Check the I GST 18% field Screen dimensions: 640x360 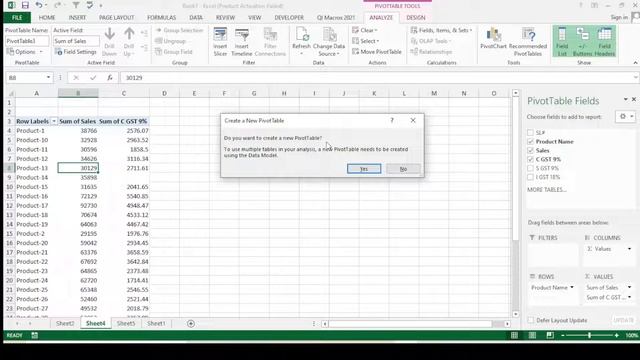click(530, 177)
